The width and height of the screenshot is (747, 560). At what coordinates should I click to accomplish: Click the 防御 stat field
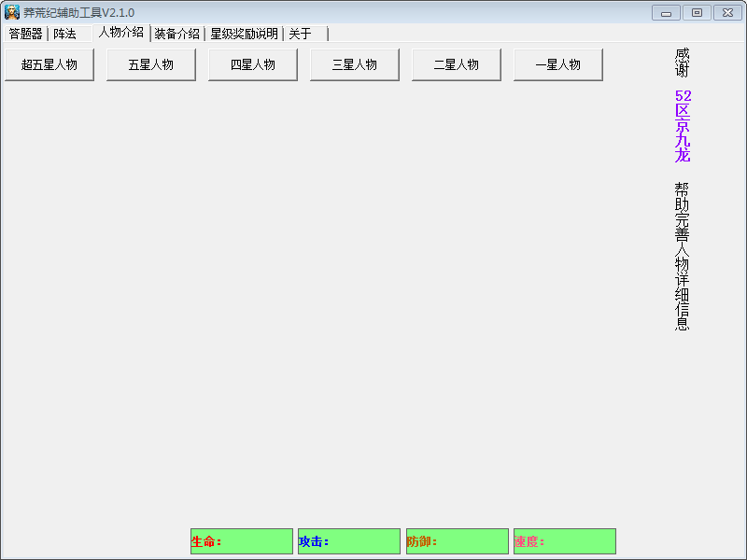click(458, 541)
